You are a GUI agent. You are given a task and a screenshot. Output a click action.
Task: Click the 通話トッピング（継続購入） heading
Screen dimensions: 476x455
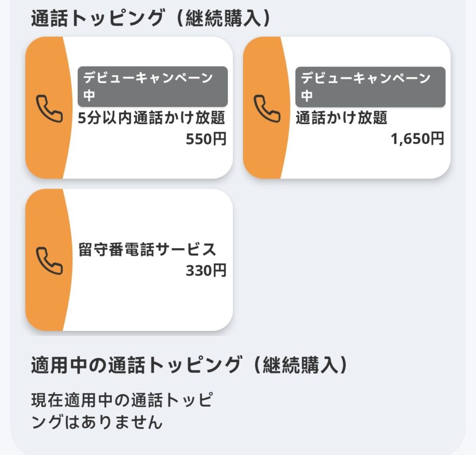[x=151, y=19]
